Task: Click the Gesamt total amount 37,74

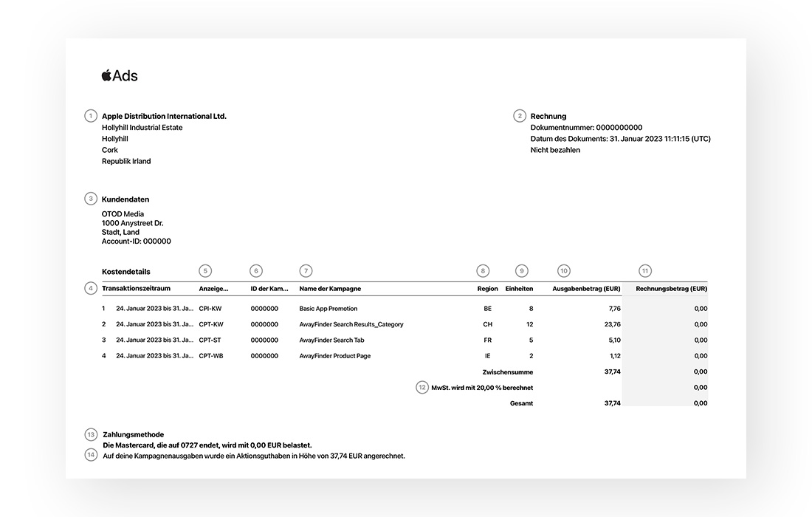Action: (x=612, y=403)
